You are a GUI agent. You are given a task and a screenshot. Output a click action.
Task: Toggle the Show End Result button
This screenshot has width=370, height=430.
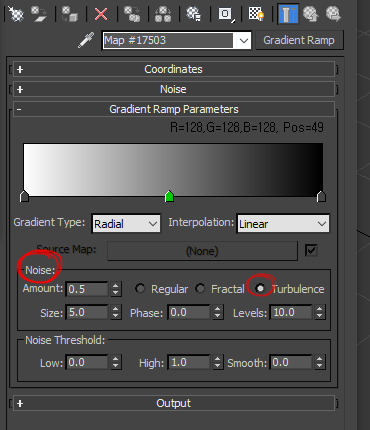coord(288,14)
